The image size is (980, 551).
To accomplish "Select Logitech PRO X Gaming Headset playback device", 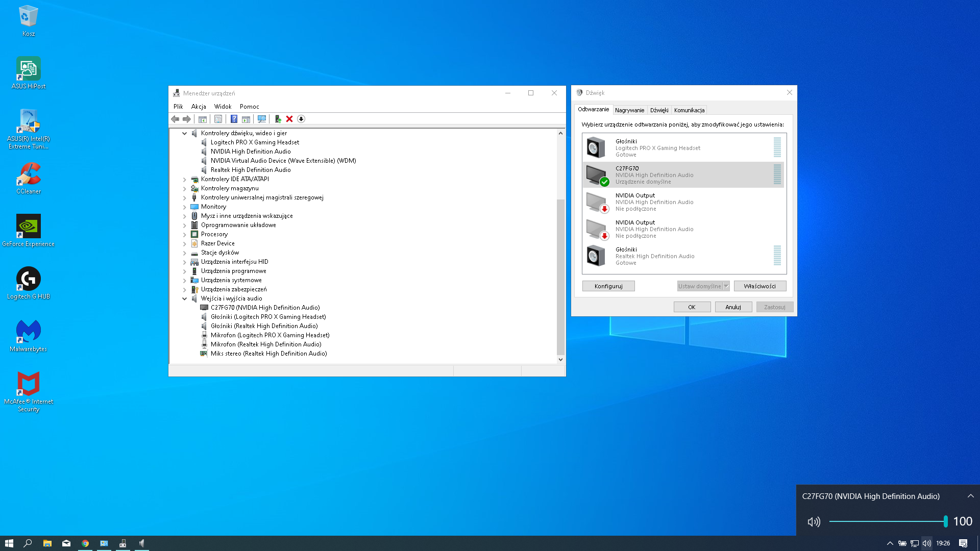I will [x=684, y=148].
